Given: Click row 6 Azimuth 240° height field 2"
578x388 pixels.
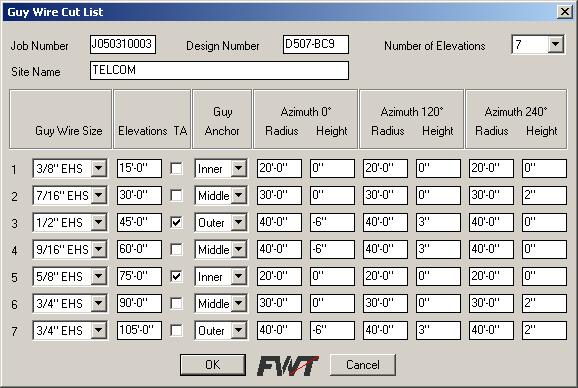Looking at the screenshot, I should [544, 303].
